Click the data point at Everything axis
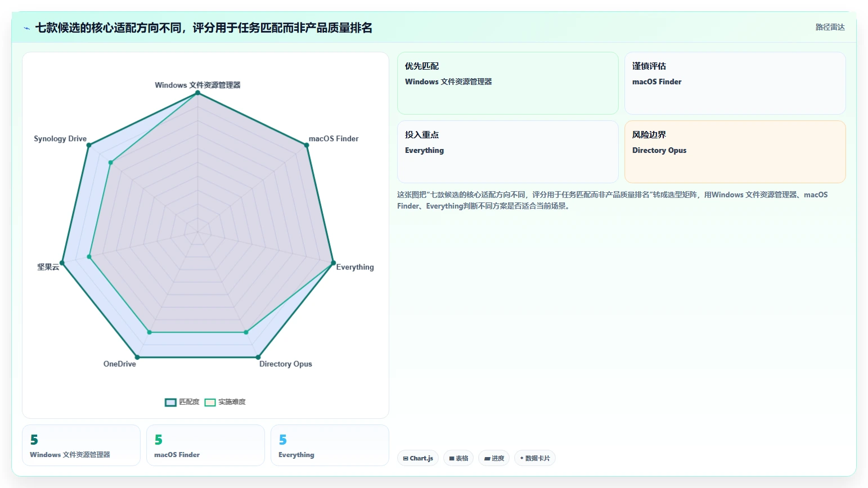868x488 pixels. pyautogui.click(x=333, y=263)
